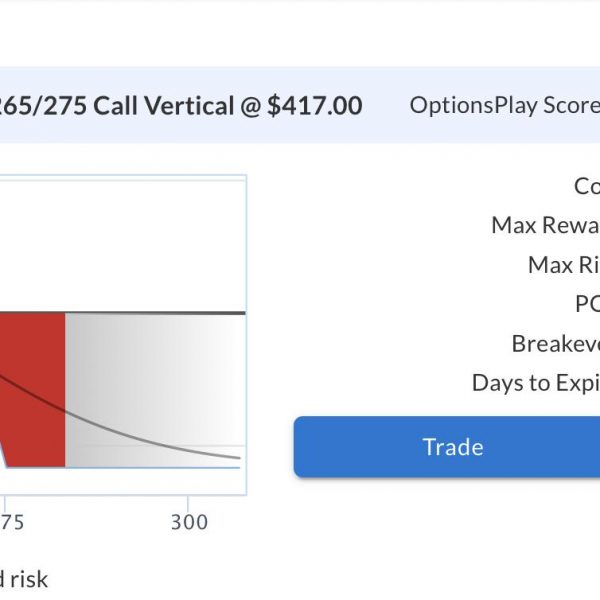600x600 pixels.
Task: Click the Cost label
Action: coord(587,186)
